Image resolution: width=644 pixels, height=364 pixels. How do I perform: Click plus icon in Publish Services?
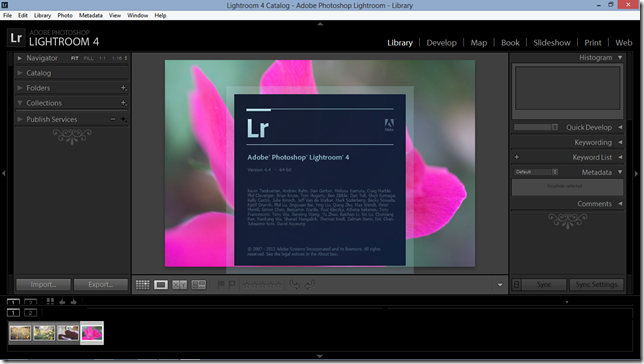click(123, 119)
